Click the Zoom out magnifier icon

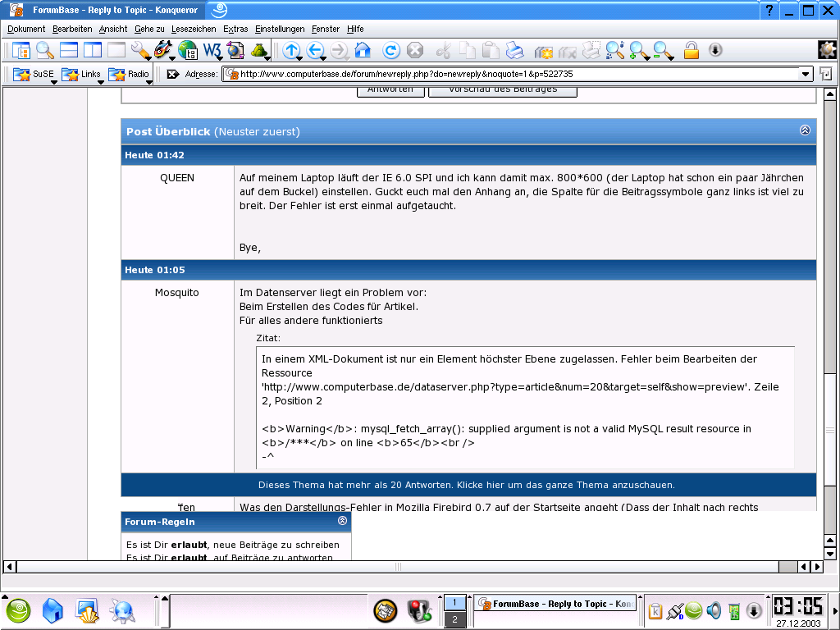tap(663, 50)
